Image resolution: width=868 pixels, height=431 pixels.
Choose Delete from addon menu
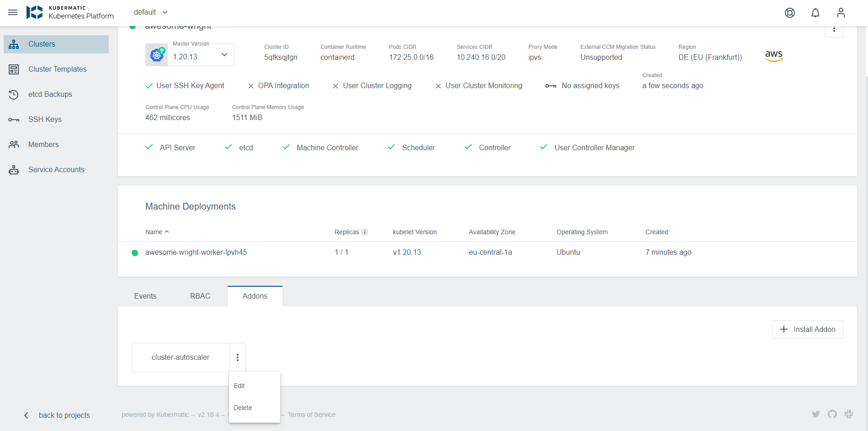(255, 408)
